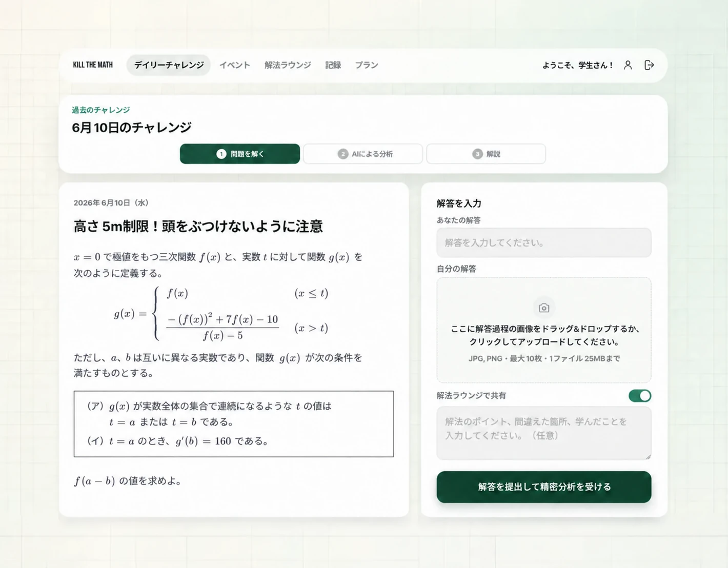Focus the 解答を入力してください answer field
Screen dimensions: 728x568
[544, 242]
